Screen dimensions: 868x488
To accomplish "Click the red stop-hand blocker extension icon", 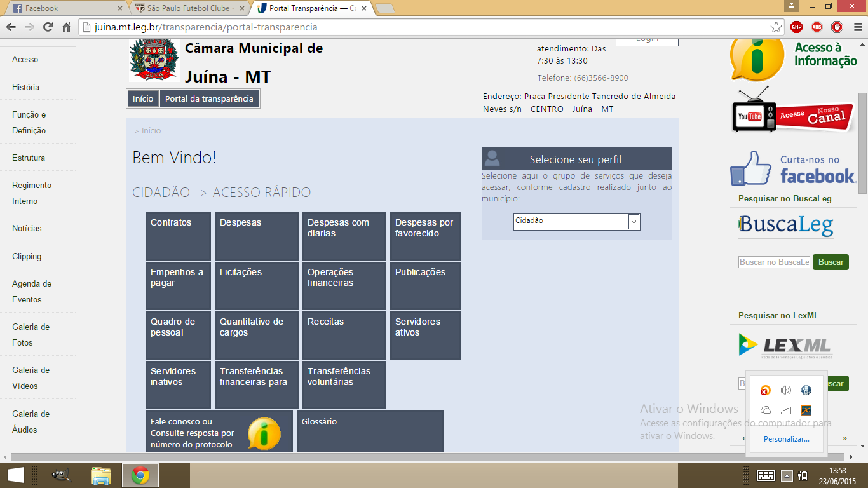I will (x=837, y=28).
